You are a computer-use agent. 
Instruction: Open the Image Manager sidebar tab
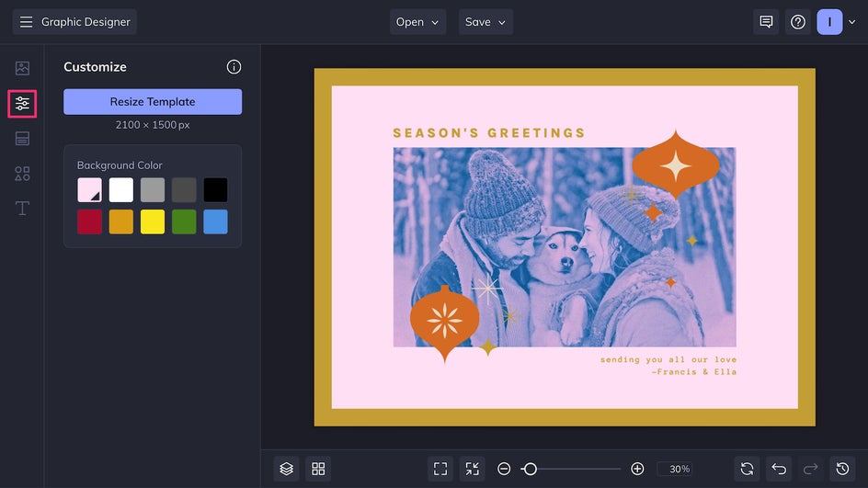click(x=22, y=68)
